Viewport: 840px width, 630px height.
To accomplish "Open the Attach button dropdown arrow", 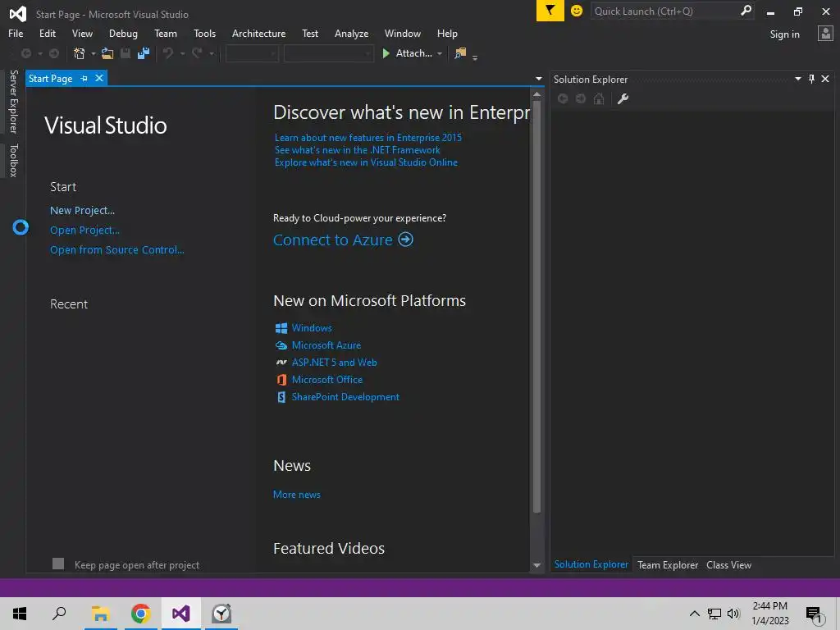I will tap(440, 53).
